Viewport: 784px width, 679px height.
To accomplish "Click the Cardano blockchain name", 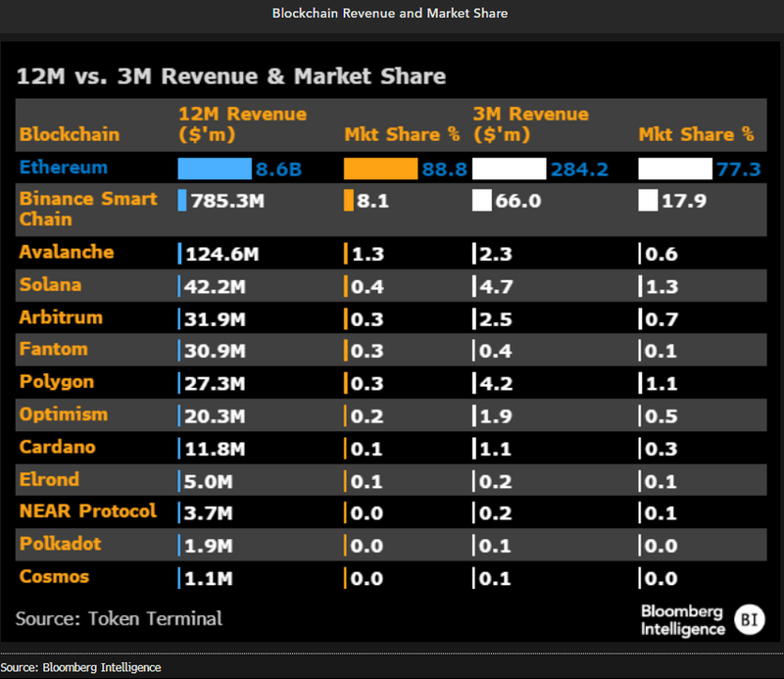I will 57,447.
